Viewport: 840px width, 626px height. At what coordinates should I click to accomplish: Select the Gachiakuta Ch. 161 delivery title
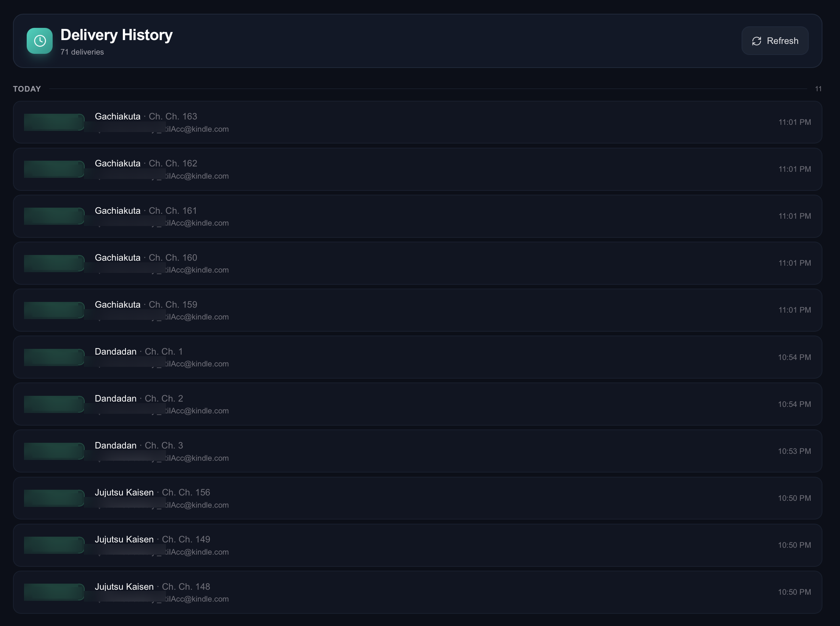point(117,211)
